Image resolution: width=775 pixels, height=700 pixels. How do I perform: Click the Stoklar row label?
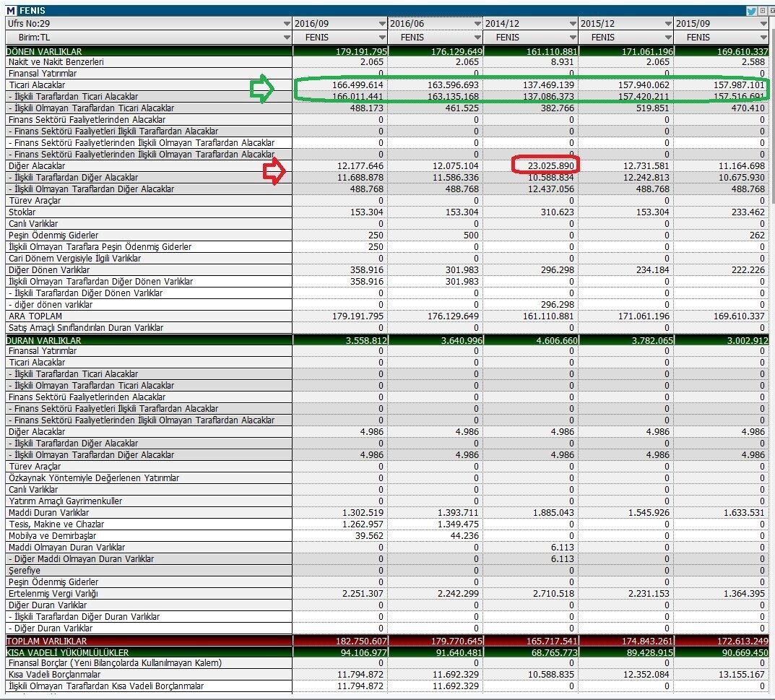point(22,212)
